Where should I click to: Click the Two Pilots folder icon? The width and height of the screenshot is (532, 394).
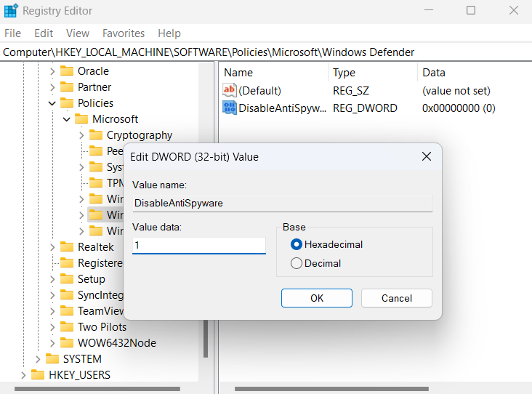click(67, 327)
